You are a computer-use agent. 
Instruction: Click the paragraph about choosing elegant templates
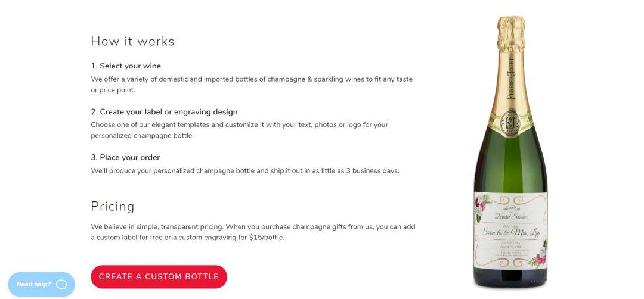point(240,130)
